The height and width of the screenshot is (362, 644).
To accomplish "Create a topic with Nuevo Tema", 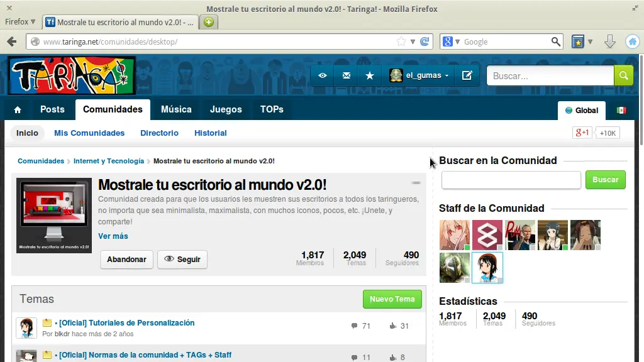I will tap(392, 299).
